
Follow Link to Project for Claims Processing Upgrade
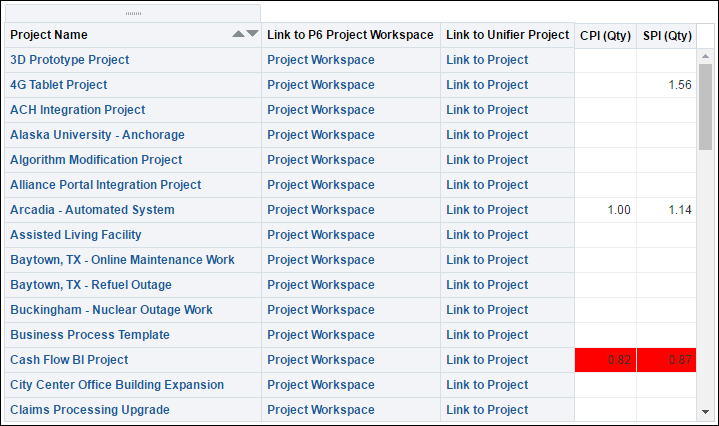(487, 410)
